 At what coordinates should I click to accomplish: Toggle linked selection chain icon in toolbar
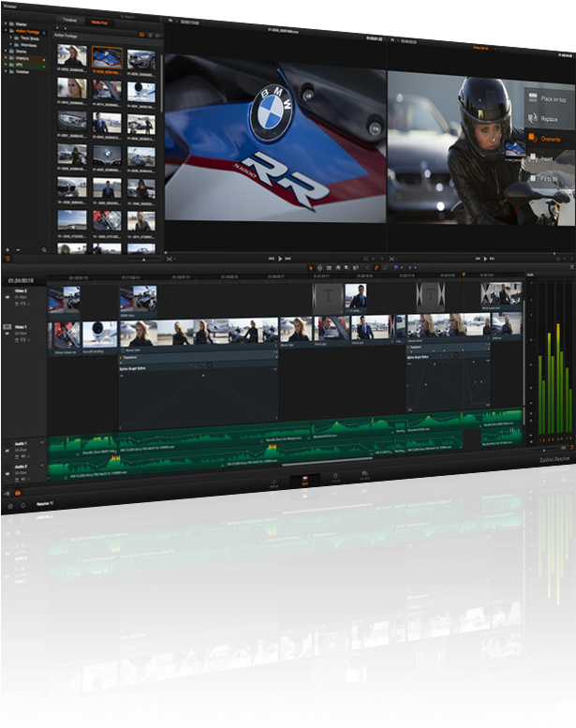(x=376, y=267)
